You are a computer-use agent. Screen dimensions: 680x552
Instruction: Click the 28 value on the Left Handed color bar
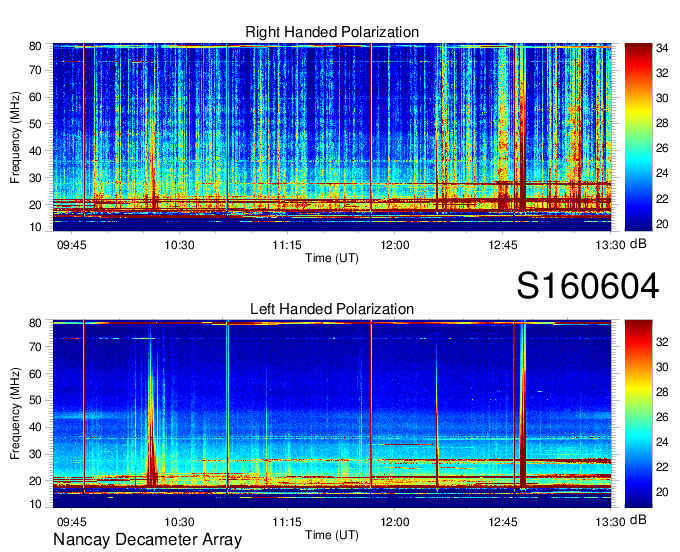tap(662, 392)
